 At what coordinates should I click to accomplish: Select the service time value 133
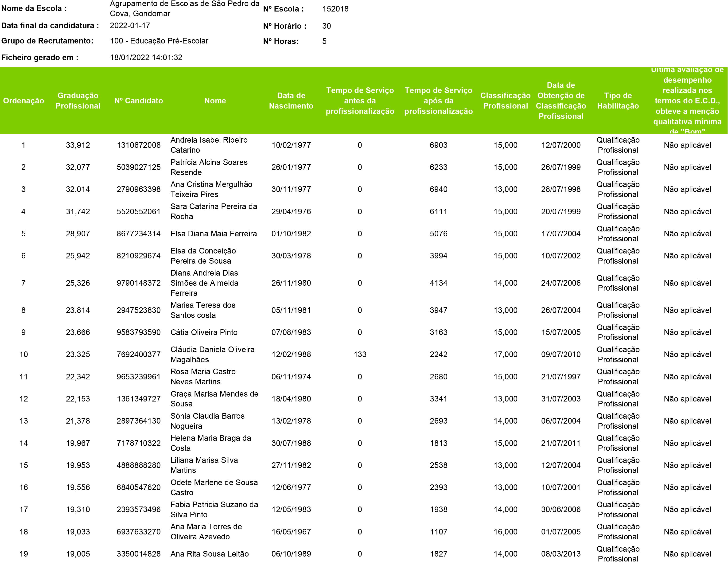[x=360, y=354]
